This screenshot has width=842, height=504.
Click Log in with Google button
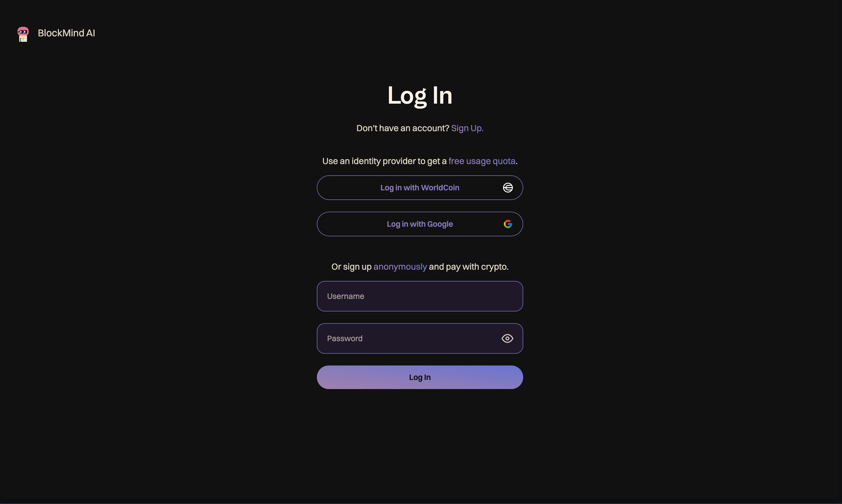click(420, 224)
